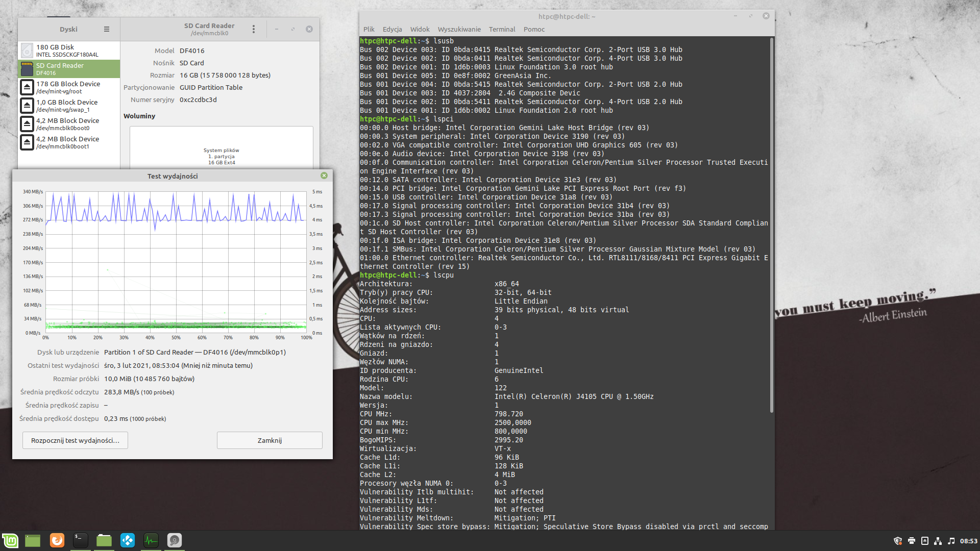Image resolution: width=980 pixels, height=551 pixels.
Task: Click the 08:53 clock in the panel
Action: (969, 541)
